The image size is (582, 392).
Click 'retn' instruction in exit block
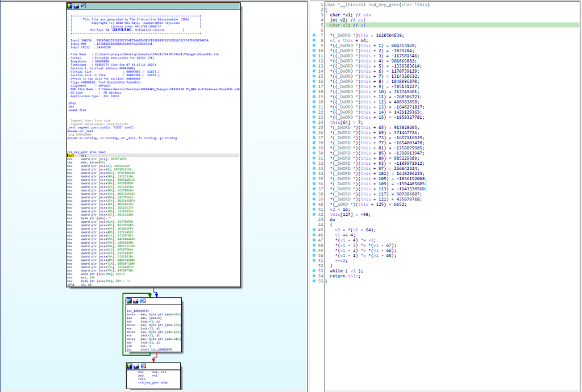click(x=142, y=379)
